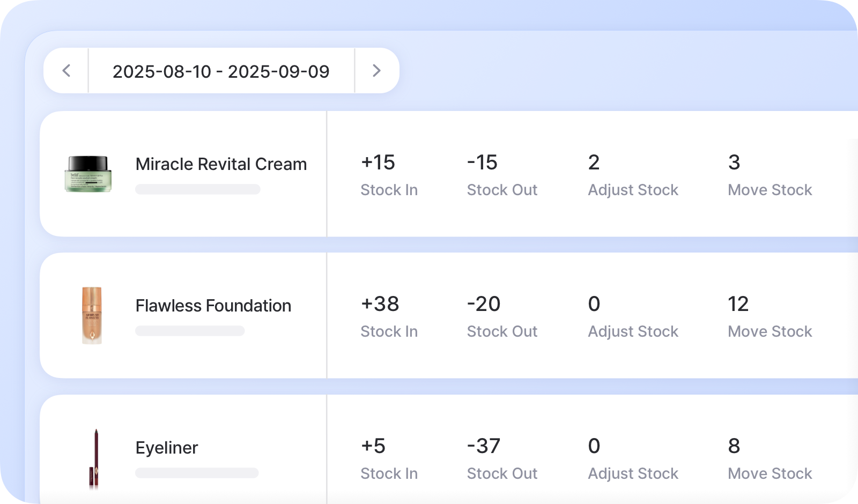Screen dimensions: 858x504
Task: View Adjust Stock 0 for Flawless Foundation
Action: pos(594,305)
